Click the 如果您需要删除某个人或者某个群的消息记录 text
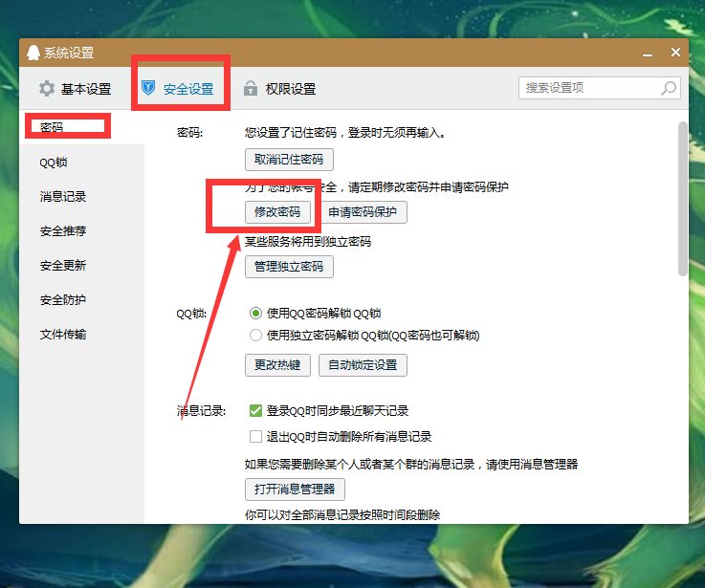The width and height of the screenshot is (705, 588). 360,465
